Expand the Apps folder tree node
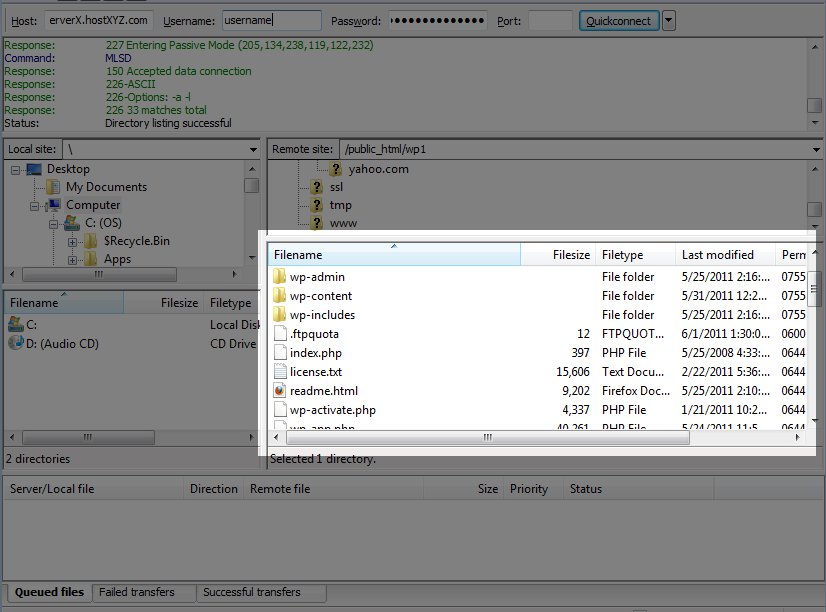Screen dimensions: 826x612 point(73,259)
